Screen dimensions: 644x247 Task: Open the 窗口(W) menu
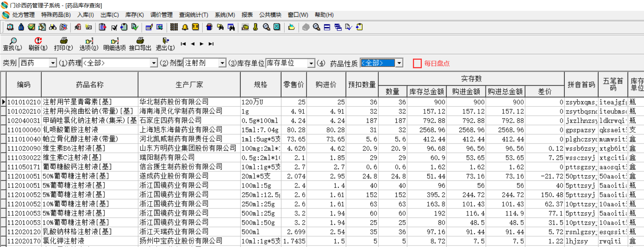(x=298, y=15)
